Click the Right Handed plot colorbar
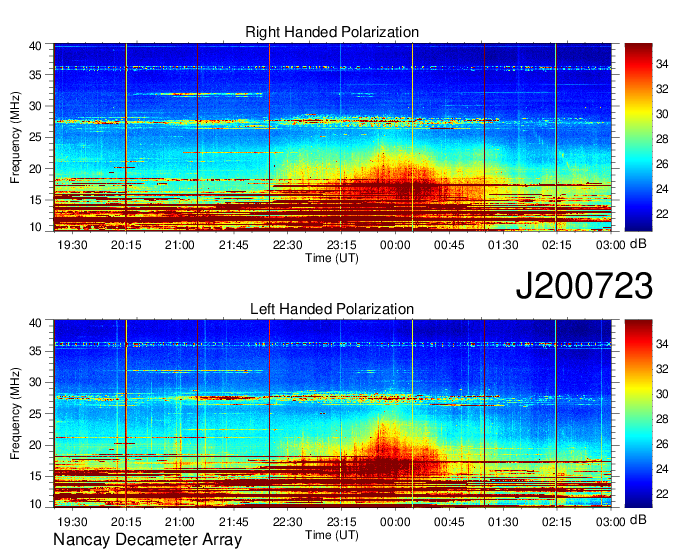This screenshot has width=680, height=552. pos(638,137)
